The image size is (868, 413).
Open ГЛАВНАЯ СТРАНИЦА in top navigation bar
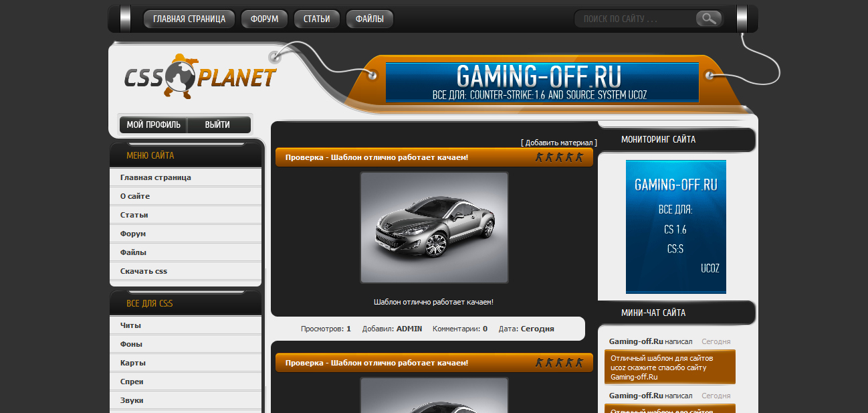click(189, 19)
